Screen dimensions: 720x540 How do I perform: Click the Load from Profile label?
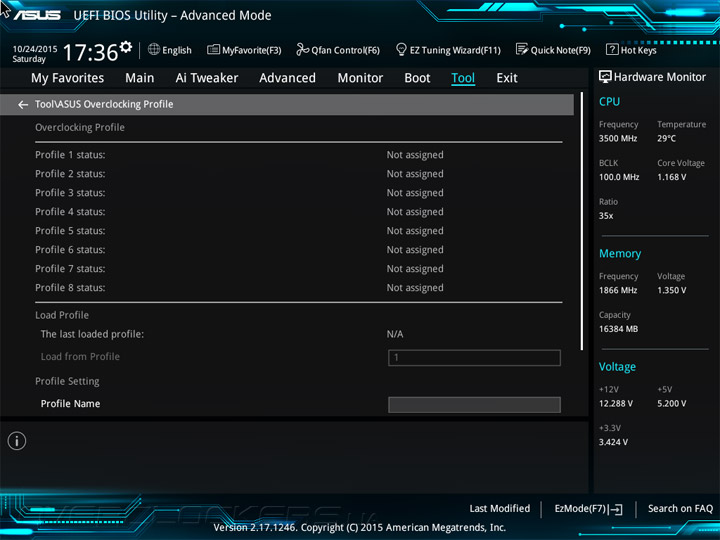[x=80, y=357]
